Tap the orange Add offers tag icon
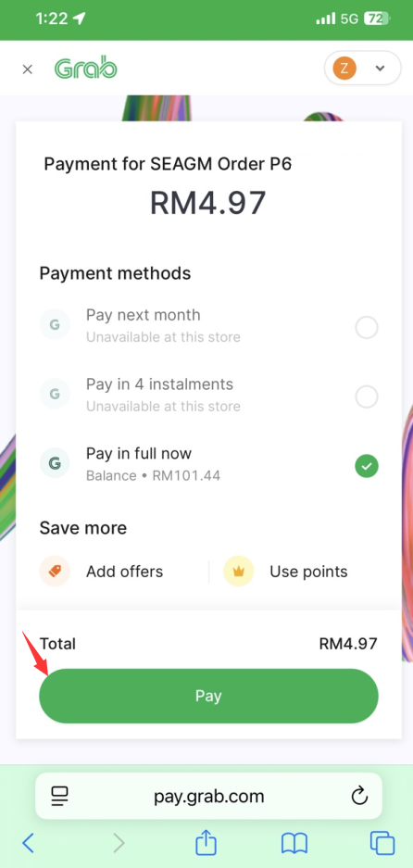The width and height of the screenshot is (413, 868). tap(55, 572)
